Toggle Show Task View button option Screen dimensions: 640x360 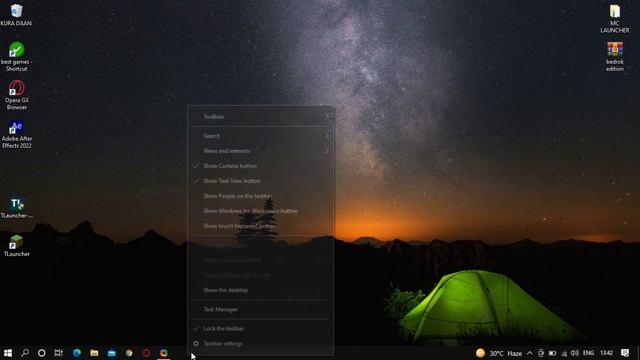(x=260, y=181)
